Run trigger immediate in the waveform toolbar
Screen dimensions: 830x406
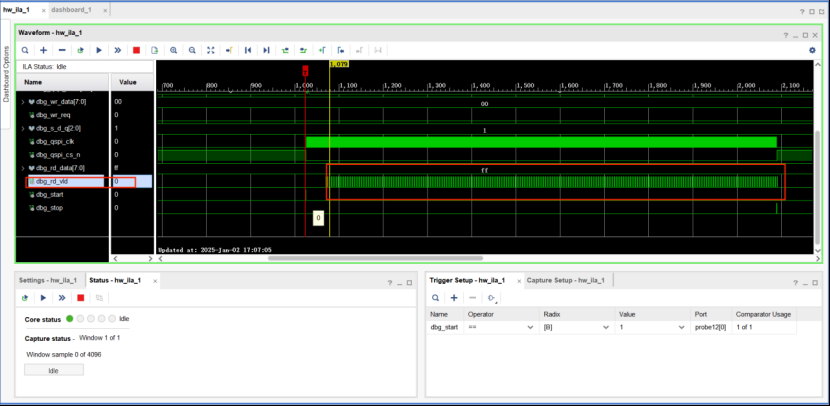pyautogui.click(x=118, y=50)
